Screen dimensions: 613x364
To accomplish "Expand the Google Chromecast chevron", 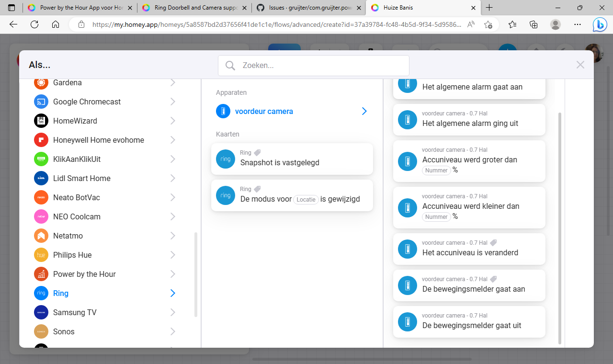I will pyautogui.click(x=173, y=102).
